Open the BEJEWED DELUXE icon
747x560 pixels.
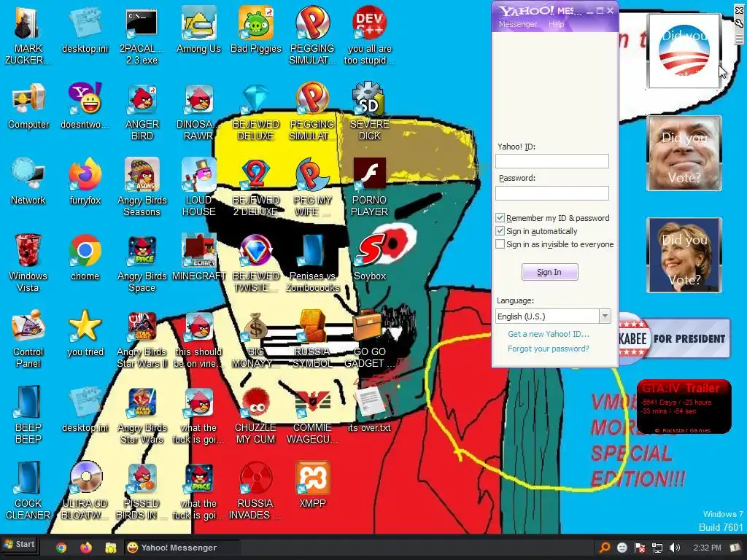pyautogui.click(x=256, y=112)
